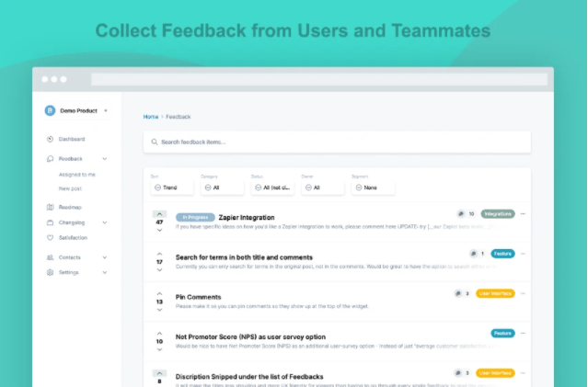Open the Segment None dropdown
The width and height of the screenshot is (588, 387).
point(373,188)
